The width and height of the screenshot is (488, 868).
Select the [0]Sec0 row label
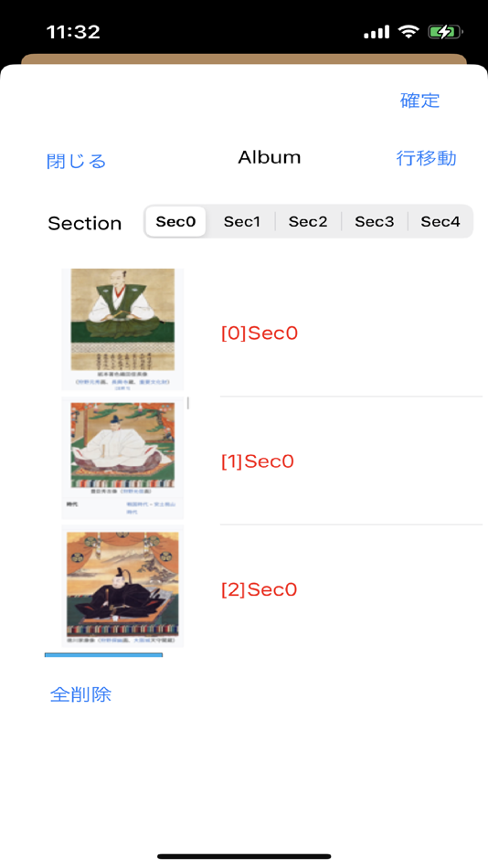[260, 333]
